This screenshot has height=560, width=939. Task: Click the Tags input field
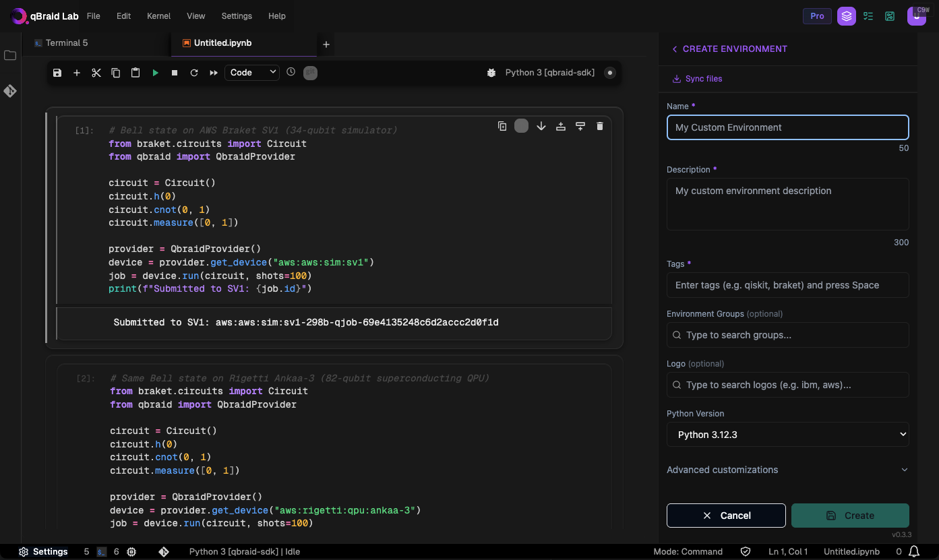pos(788,285)
